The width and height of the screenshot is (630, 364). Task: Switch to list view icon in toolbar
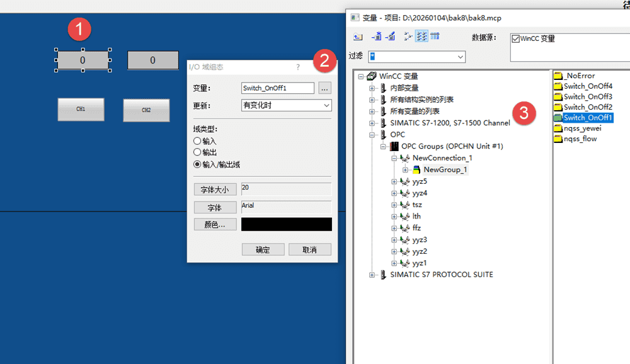point(421,37)
